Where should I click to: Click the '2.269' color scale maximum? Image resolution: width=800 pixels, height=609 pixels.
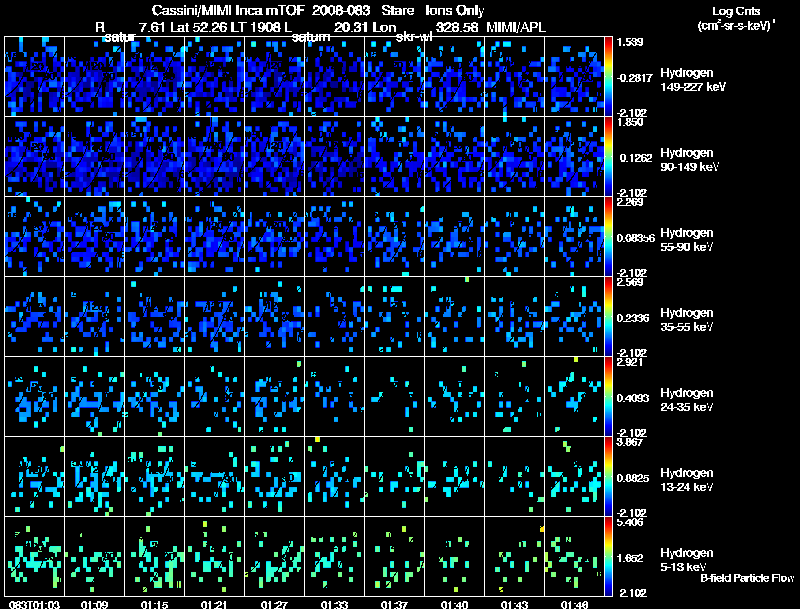pos(630,202)
